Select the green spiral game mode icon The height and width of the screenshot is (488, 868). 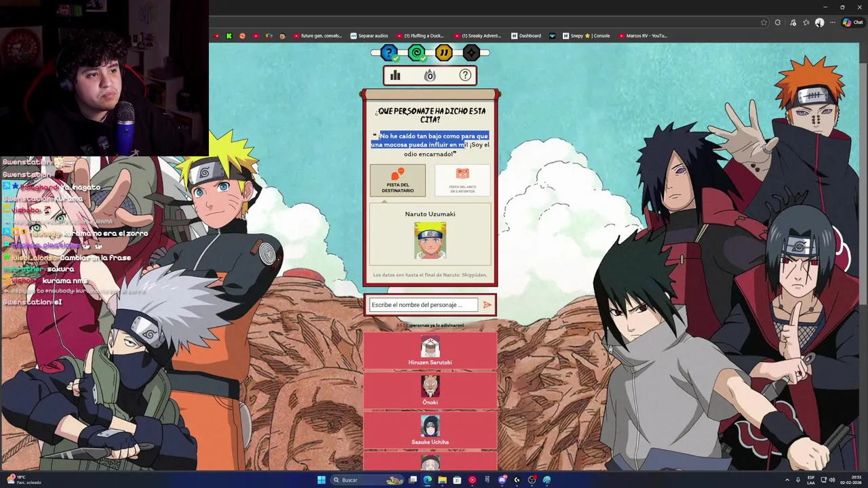tap(416, 53)
